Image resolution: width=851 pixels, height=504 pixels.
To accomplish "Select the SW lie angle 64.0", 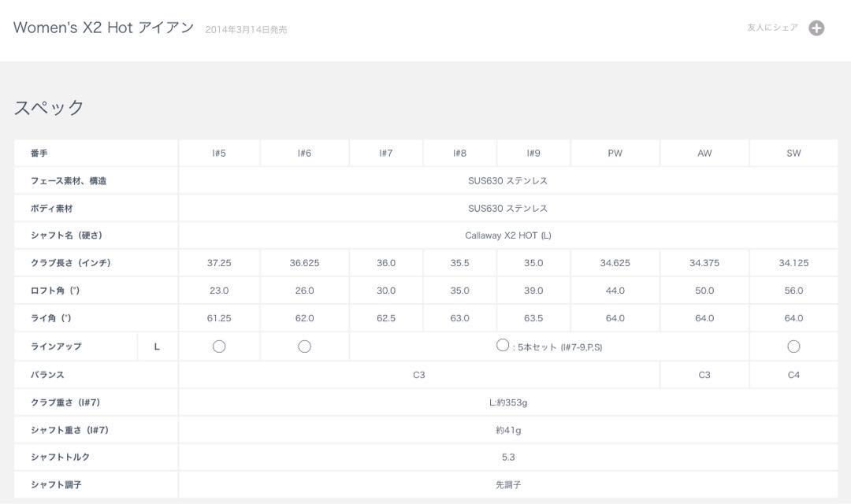I will (x=793, y=318).
